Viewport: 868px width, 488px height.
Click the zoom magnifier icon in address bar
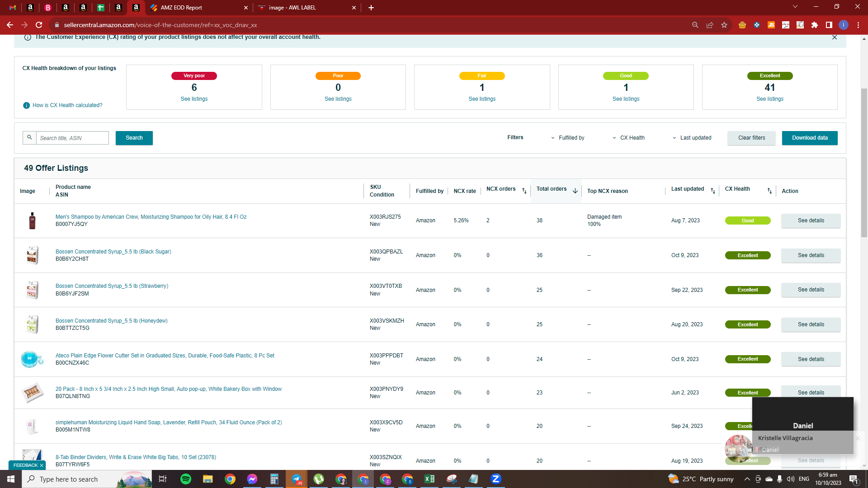tap(695, 25)
